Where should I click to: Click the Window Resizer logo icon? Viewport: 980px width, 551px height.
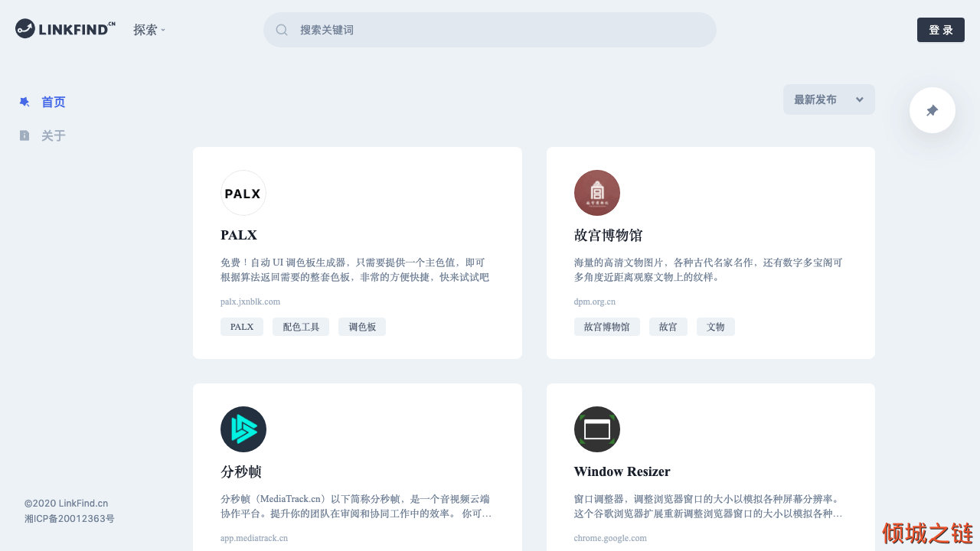[597, 429]
